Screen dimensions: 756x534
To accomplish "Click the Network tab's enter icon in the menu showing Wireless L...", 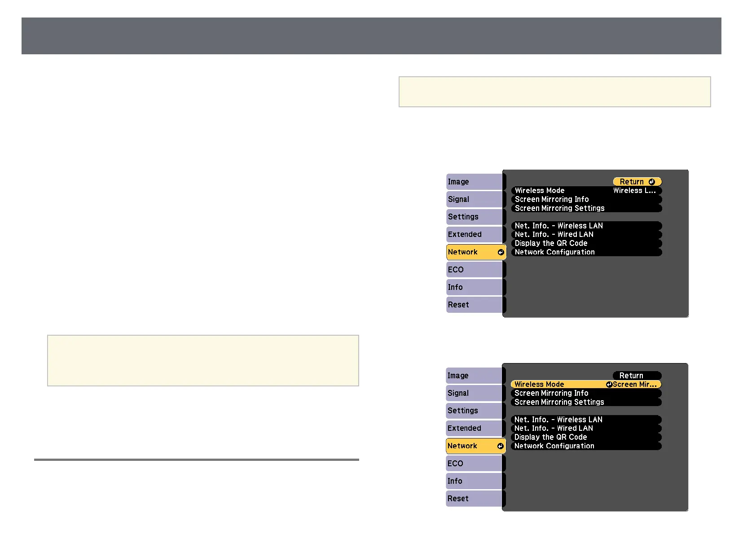I will click(501, 252).
